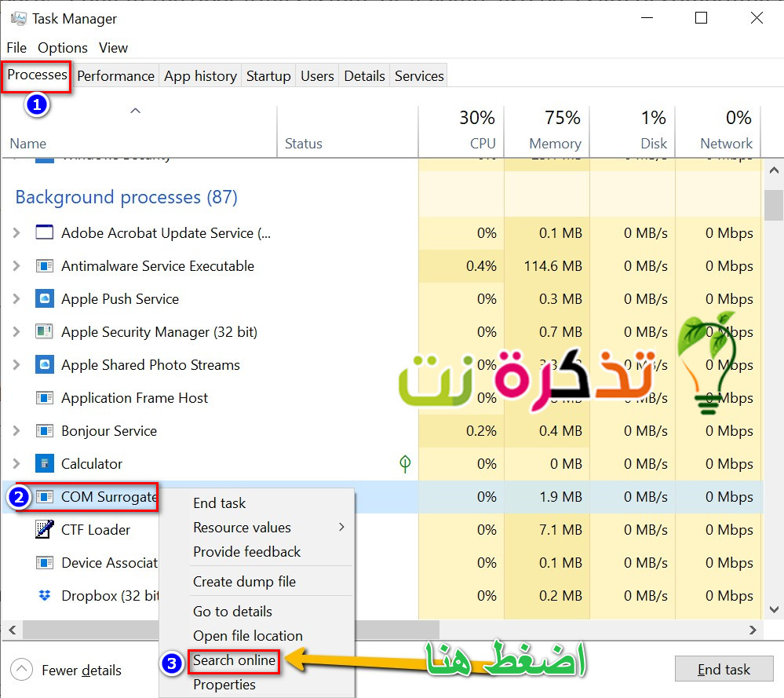Expand the Antimalware Service Executable row

[x=16, y=265]
